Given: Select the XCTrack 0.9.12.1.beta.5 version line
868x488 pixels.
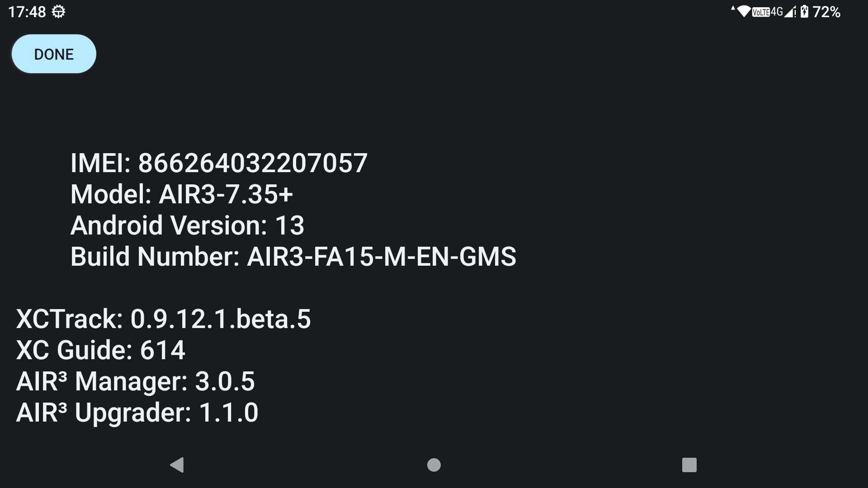Looking at the screenshot, I should pos(163,319).
